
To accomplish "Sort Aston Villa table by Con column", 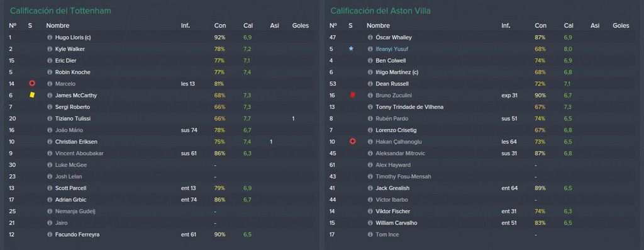I will pos(540,25).
